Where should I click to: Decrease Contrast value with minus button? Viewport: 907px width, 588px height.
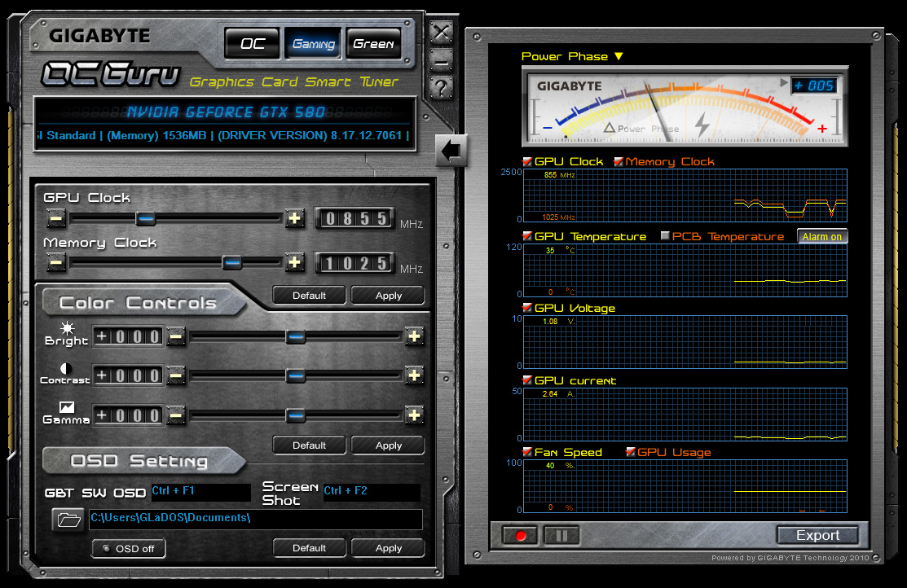pyautogui.click(x=176, y=375)
